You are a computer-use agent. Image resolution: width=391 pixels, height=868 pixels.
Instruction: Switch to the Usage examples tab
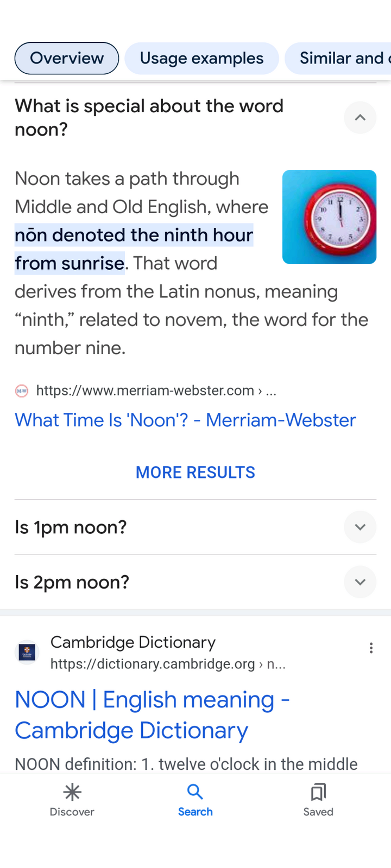click(201, 58)
